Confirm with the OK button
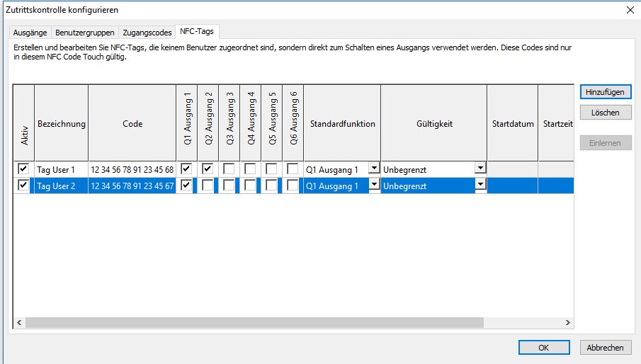Screen dimensions: 641x364 544,348
